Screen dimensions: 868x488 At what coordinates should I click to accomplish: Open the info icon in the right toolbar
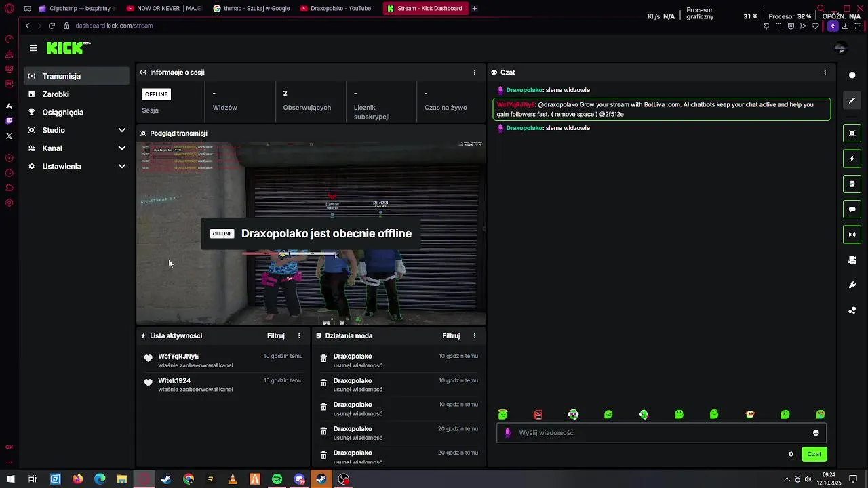[852, 75]
